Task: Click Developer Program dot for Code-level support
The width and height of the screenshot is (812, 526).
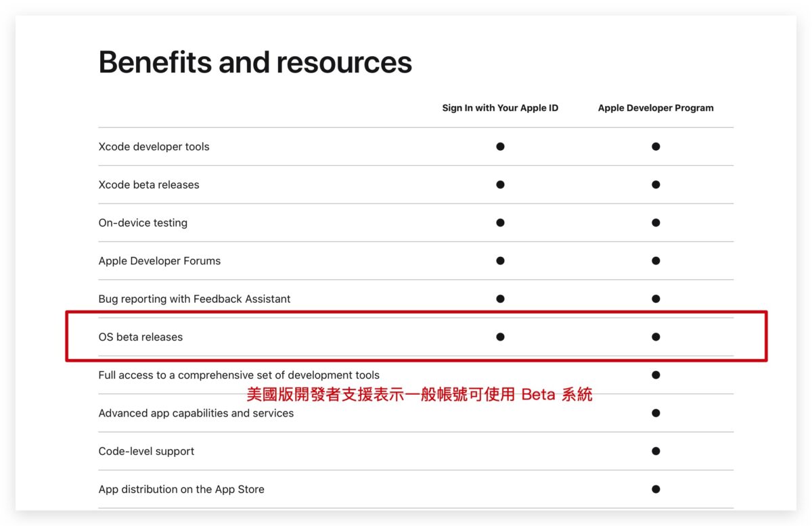Action: click(x=656, y=451)
